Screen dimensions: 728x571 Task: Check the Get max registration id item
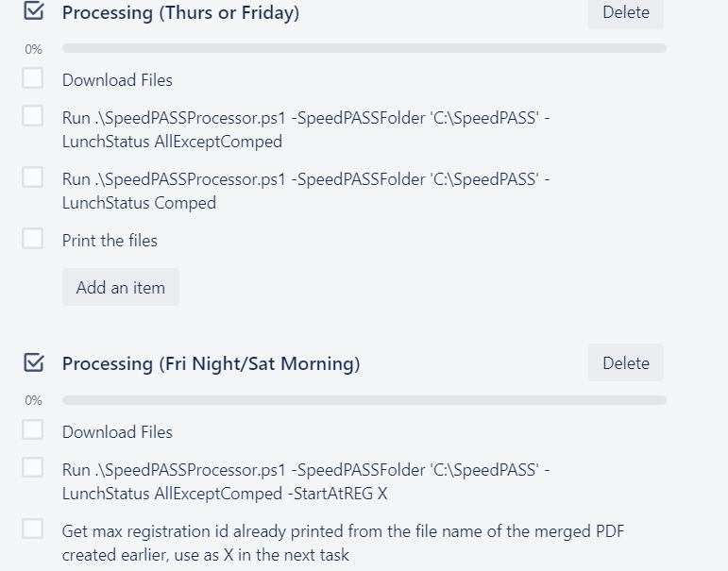[x=33, y=529]
